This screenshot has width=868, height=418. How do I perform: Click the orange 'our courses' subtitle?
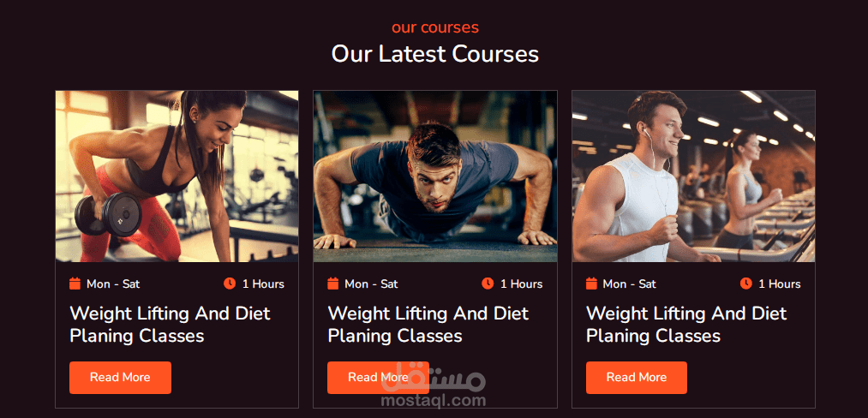pyautogui.click(x=435, y=27)
